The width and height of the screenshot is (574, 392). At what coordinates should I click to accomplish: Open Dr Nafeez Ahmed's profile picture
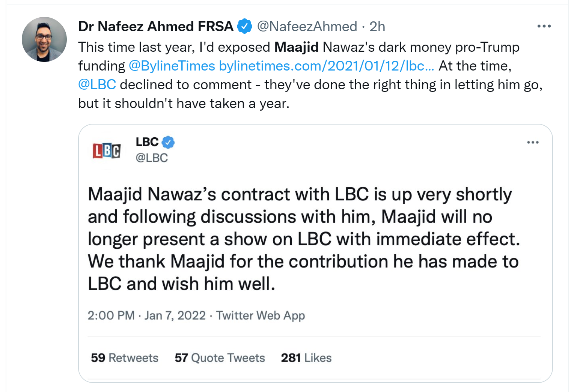[x=44, y=39]
